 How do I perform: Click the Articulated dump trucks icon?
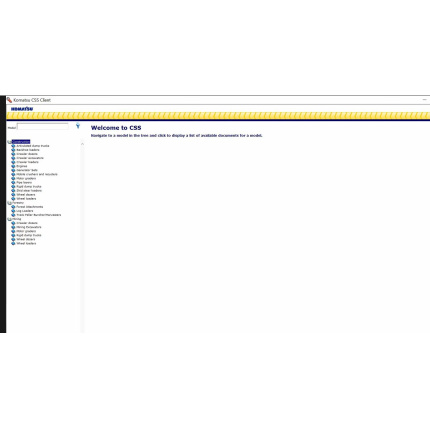(13, 146)
